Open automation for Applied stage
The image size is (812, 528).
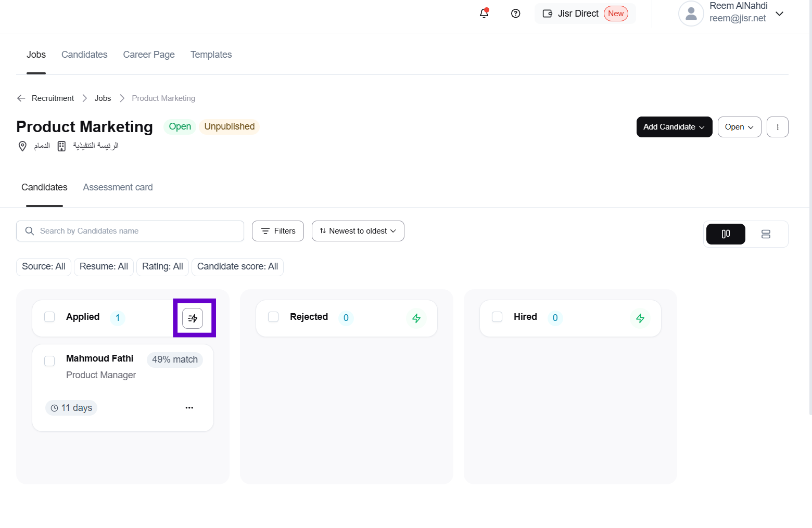(x=193, y=318)
